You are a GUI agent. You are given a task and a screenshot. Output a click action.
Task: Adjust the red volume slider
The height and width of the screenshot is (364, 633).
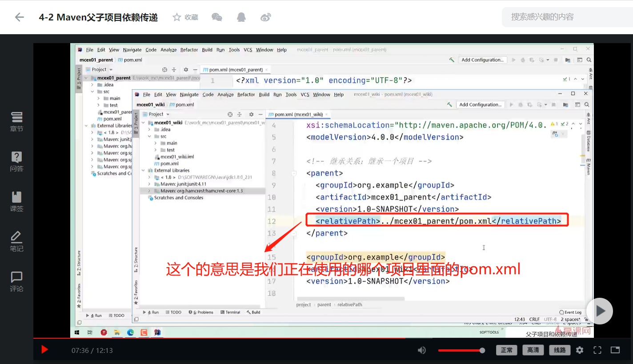[x=461, y=350]
